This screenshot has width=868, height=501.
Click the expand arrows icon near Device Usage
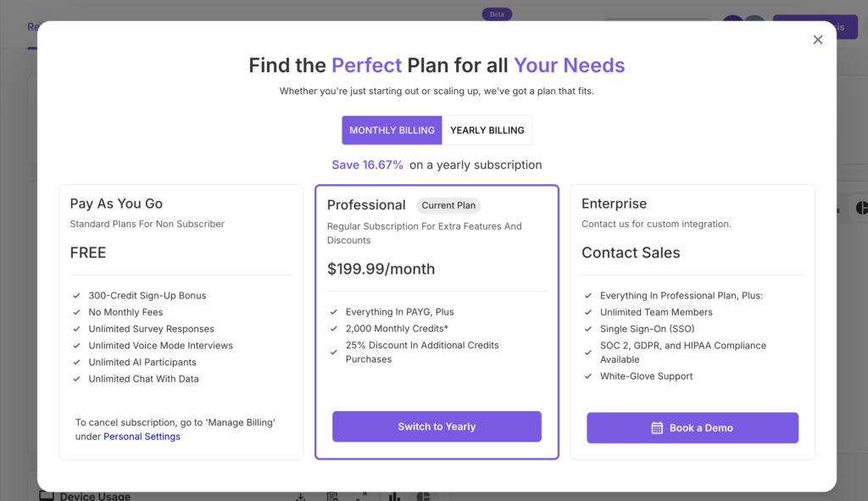click(361, 497)
